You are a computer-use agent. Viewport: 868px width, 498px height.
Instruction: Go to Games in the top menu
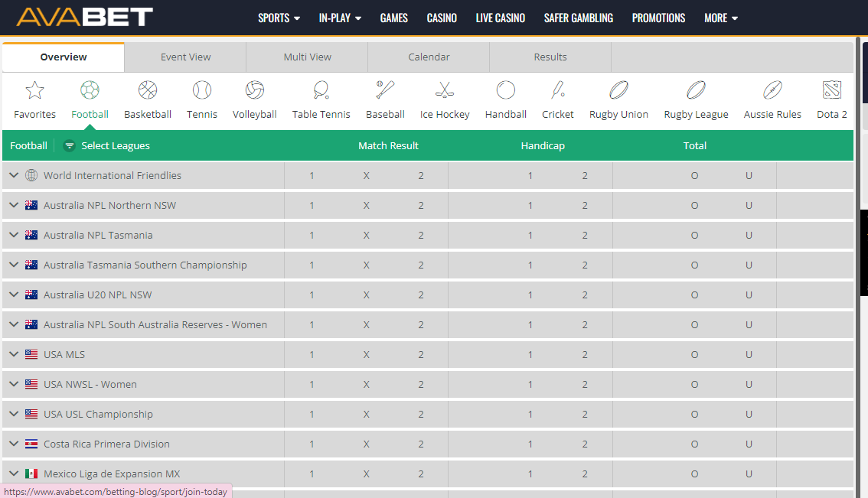(x=394, y=18)
